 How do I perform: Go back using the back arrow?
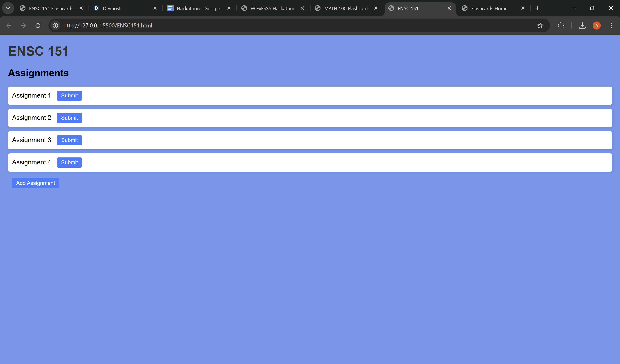click(x=9, y=25)
